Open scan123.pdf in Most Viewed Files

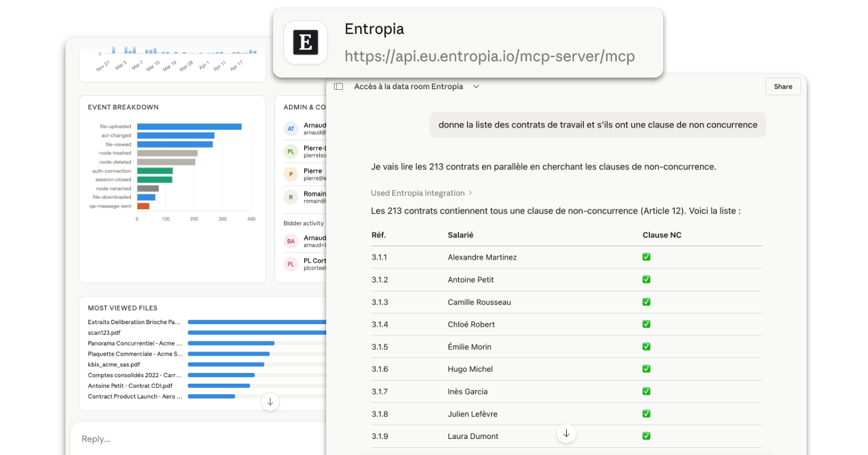[x=104, y=332]
